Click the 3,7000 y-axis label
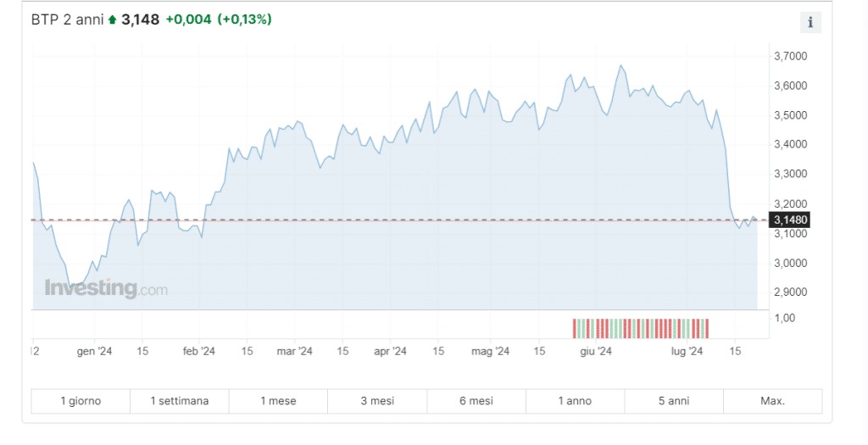The image size is (868, 445). click(790, 56)
